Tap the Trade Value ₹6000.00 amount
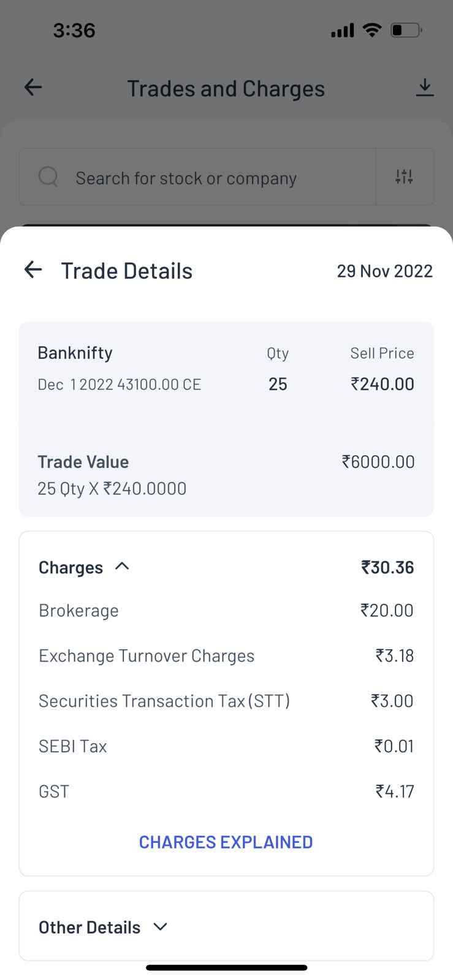 click(378, 462)
